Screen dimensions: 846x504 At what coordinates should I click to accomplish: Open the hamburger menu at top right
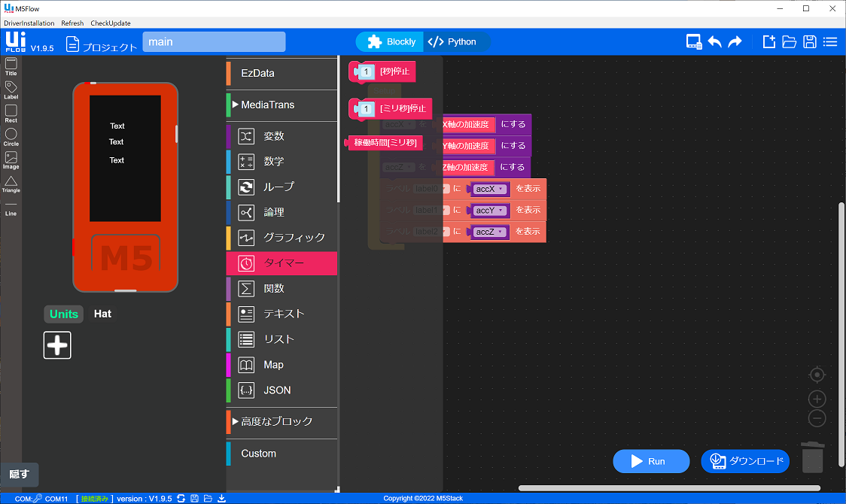point(829,42)
